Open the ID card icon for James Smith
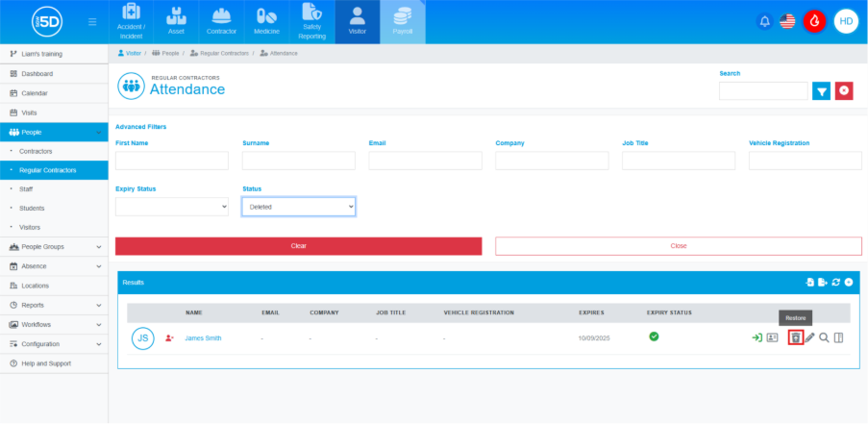This screenshot has height=424, width=868. pos(772,337)
